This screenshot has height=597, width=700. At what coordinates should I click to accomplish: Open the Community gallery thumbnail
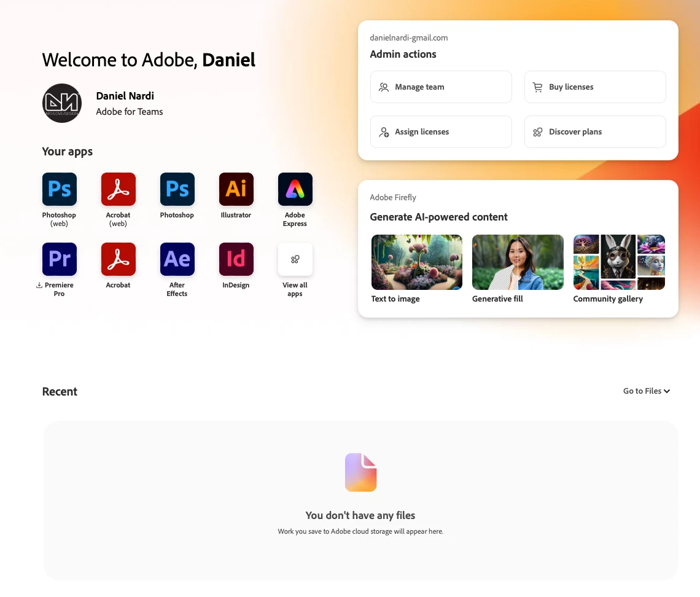pyautogui.click(x=619, y=262)
